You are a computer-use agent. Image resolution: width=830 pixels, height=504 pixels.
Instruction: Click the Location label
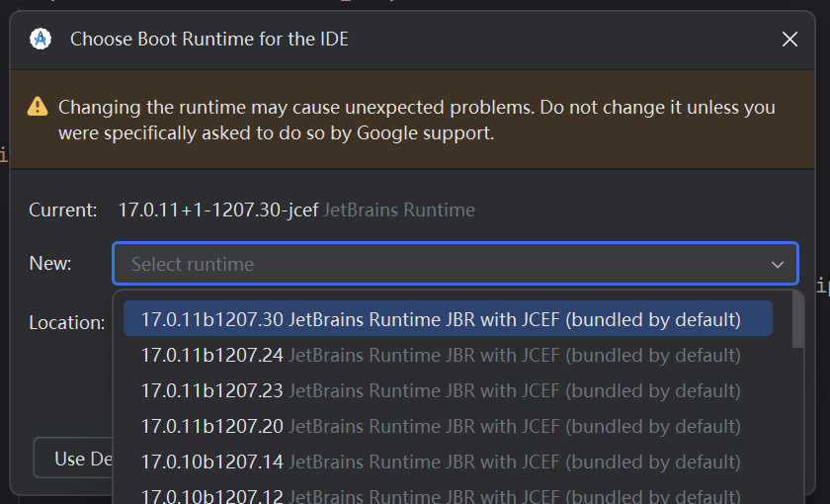pyautogui.click(x=67, y=322)
